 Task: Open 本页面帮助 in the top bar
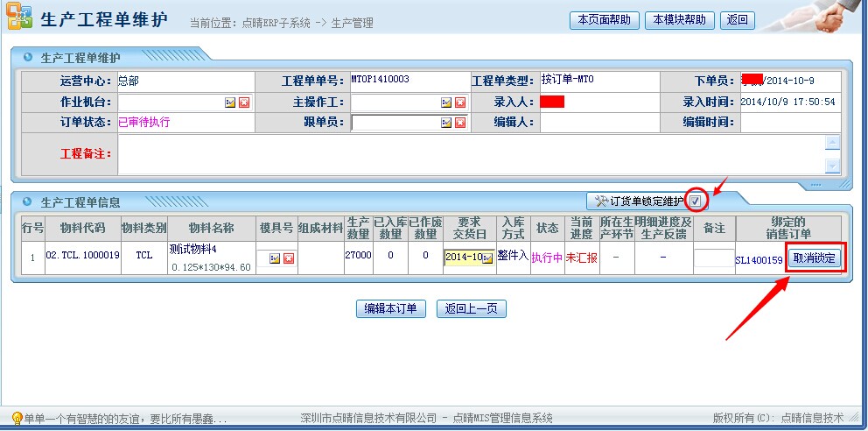[604, 20]
